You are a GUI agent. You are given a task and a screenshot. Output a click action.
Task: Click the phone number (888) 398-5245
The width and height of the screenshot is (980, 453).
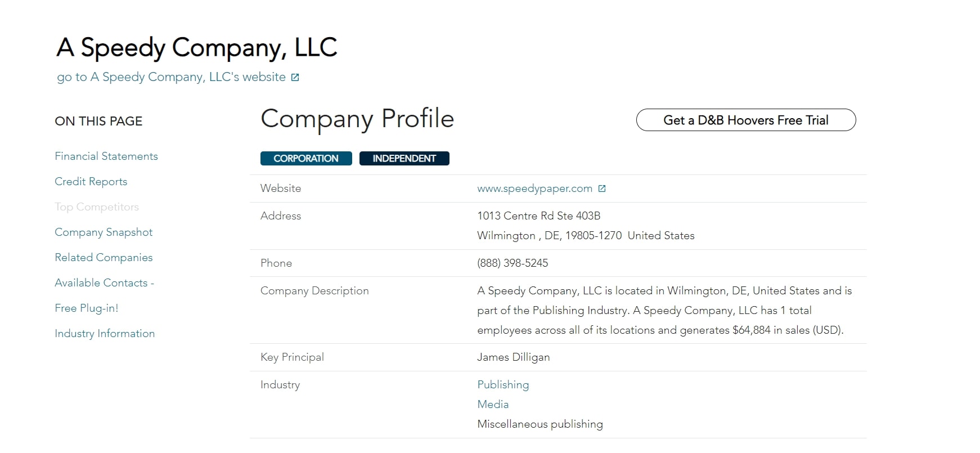pyautogui.click(x=513, y=263)
